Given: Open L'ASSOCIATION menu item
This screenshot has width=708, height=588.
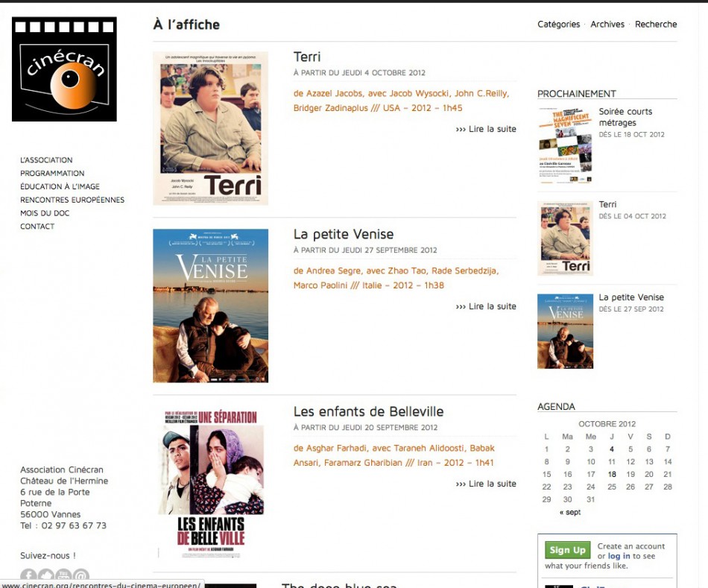Looking at the screenshot, I should coord(46,160).
